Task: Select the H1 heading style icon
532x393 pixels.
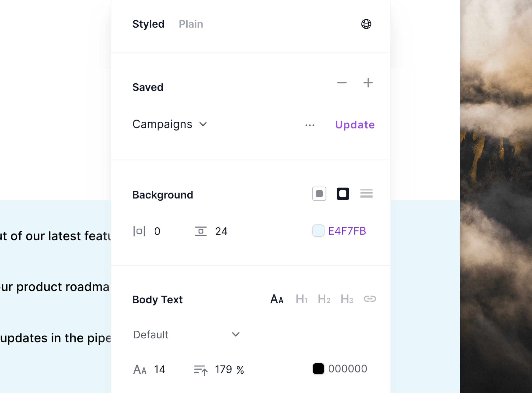Action: [x=301, y=299]
